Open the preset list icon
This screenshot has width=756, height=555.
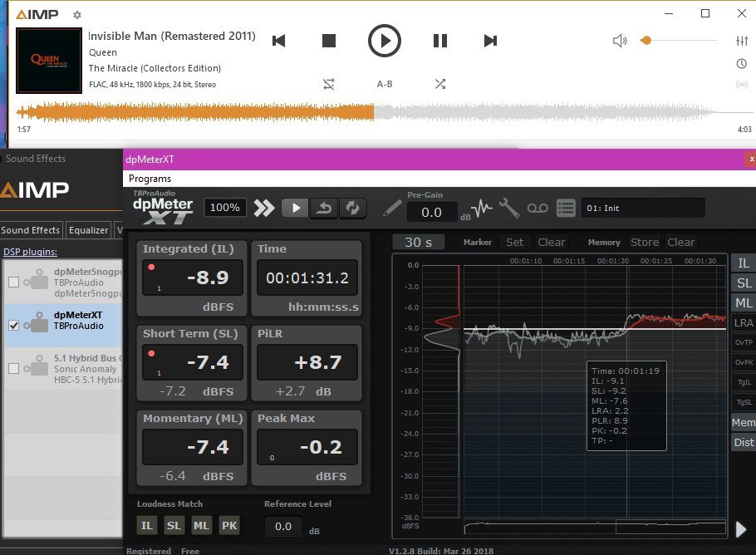tap(566, 209)
